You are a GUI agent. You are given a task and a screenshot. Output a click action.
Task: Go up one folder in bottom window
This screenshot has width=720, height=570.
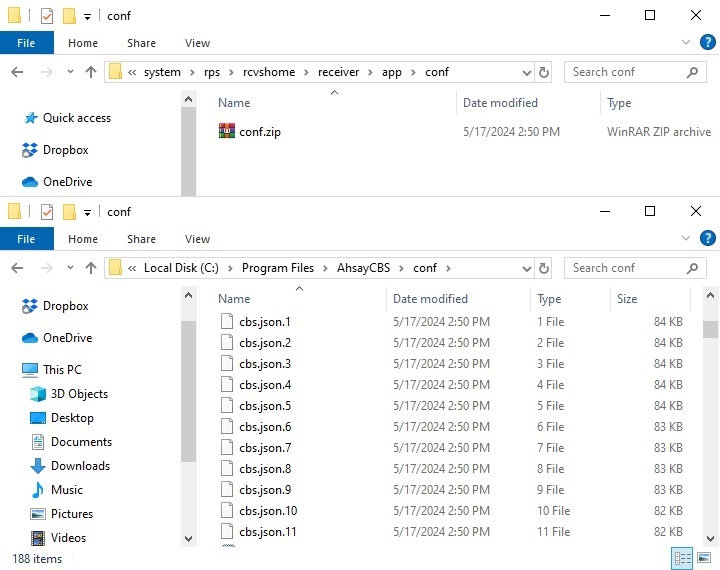pos(91,268)
